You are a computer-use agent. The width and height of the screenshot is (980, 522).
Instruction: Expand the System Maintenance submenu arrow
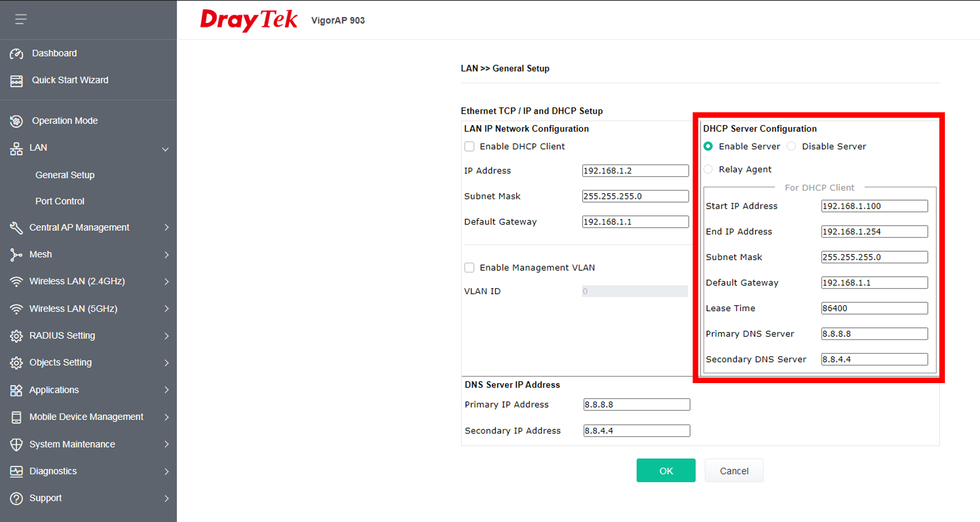pos(167,444)
